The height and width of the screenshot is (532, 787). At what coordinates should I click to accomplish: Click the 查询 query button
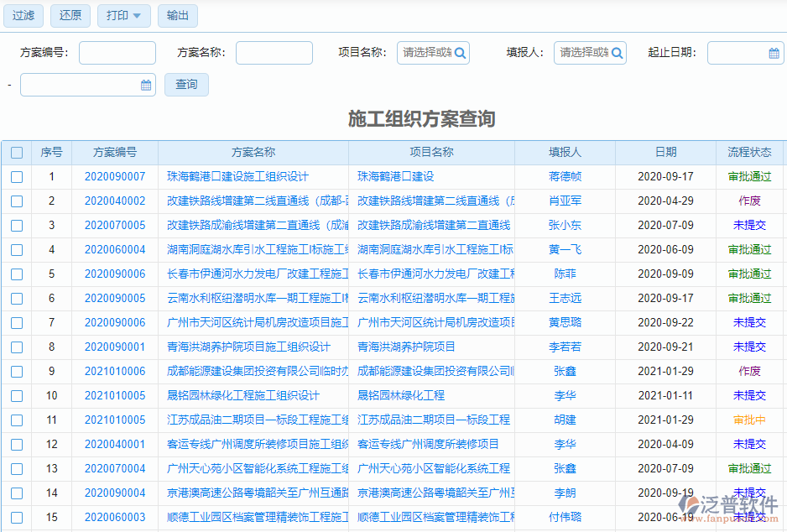tap(185, 84)
